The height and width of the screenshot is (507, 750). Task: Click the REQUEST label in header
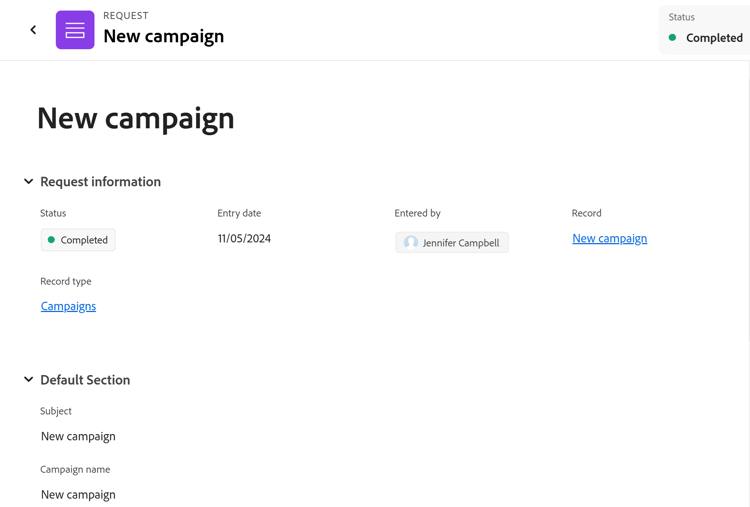[126, 16]
